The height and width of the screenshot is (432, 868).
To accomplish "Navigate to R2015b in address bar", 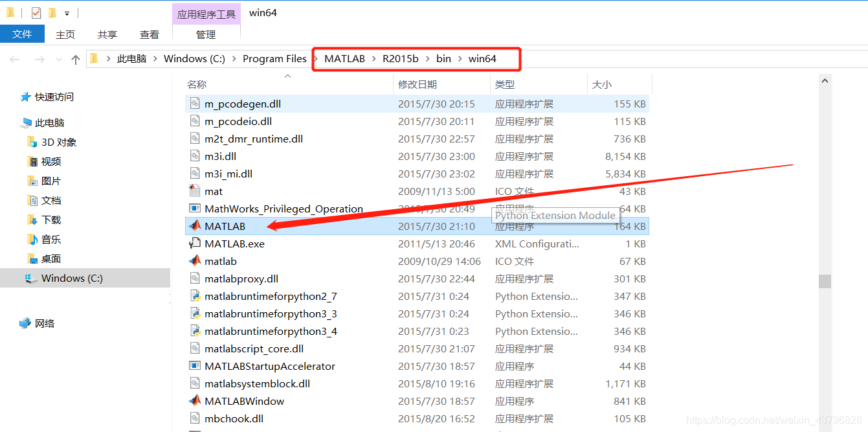I will pyautogui.click(x=400, y=59).
